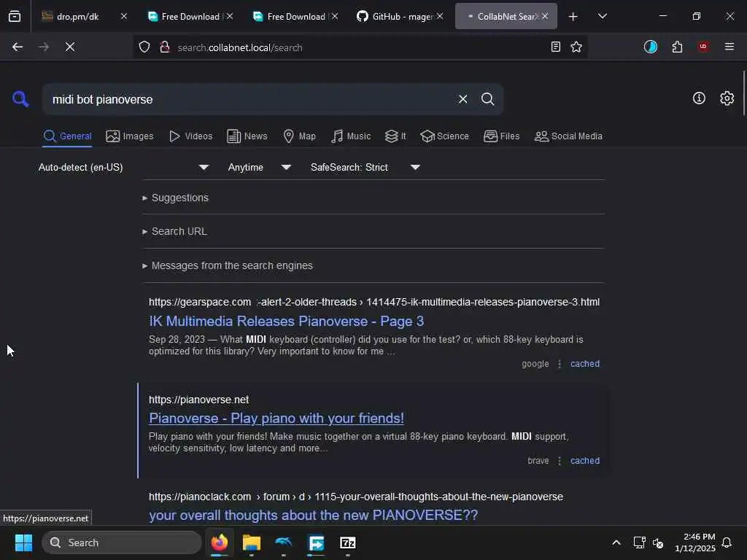Select the Map search category
747x560 pixels.
tap(299, 136)
